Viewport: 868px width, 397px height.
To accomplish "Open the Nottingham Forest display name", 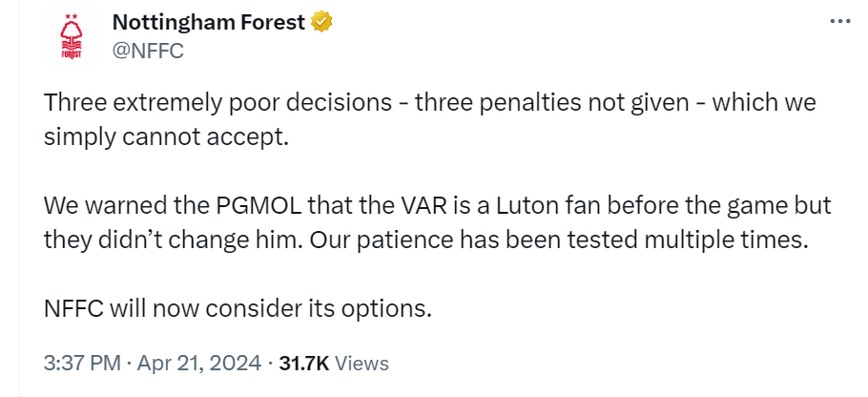I will 209,22.
